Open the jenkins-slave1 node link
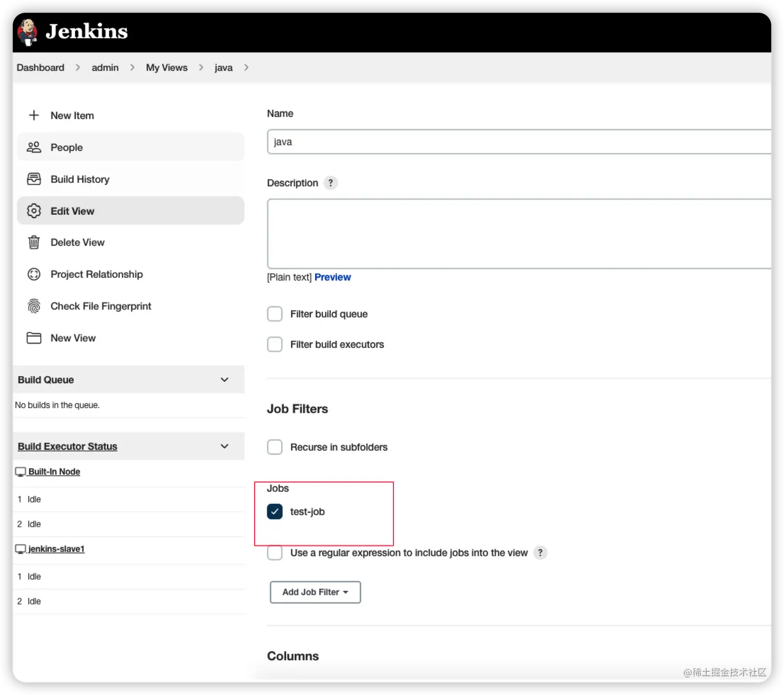Viewport: 784px width, 695px height. point(56,549)
